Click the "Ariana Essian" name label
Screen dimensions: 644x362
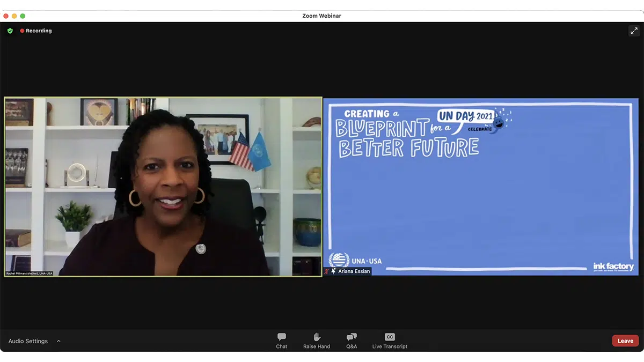coord(354,271)
